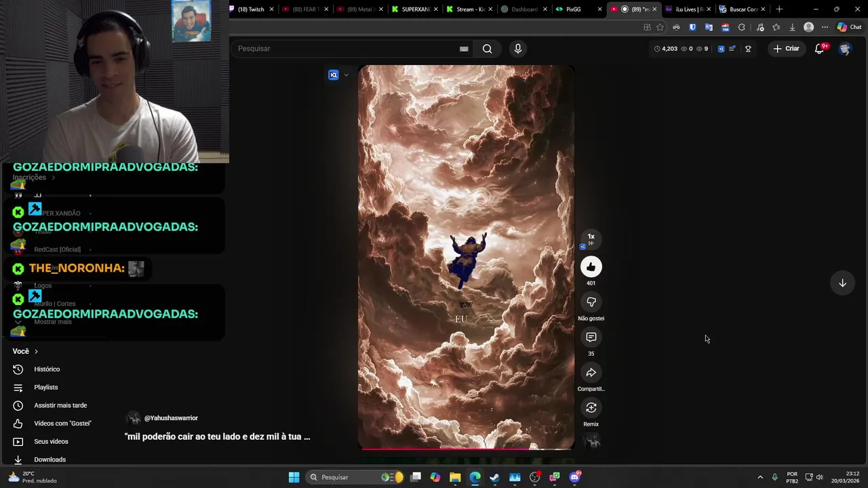Click the Short's red progress bar
868x488 pixels.
[466, 449]
